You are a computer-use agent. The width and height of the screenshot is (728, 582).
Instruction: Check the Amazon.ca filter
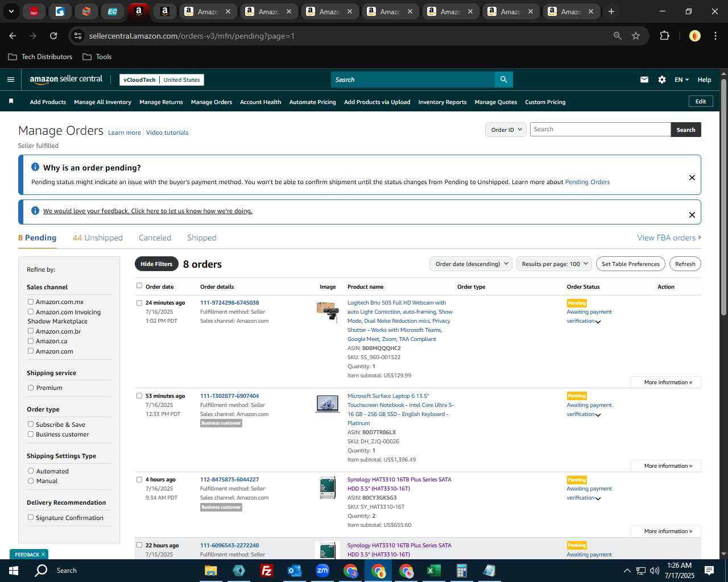coord(31,341)
